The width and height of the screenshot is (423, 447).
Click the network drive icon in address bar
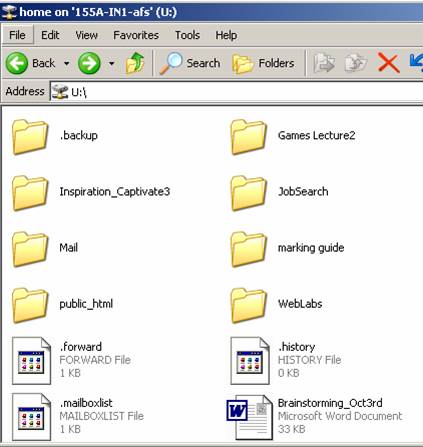pos(60,91)
